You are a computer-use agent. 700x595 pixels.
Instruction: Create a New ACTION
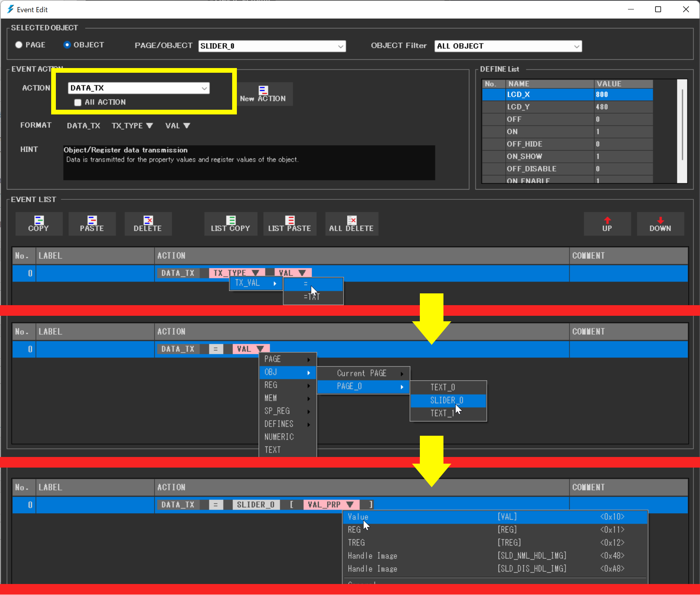263,94
